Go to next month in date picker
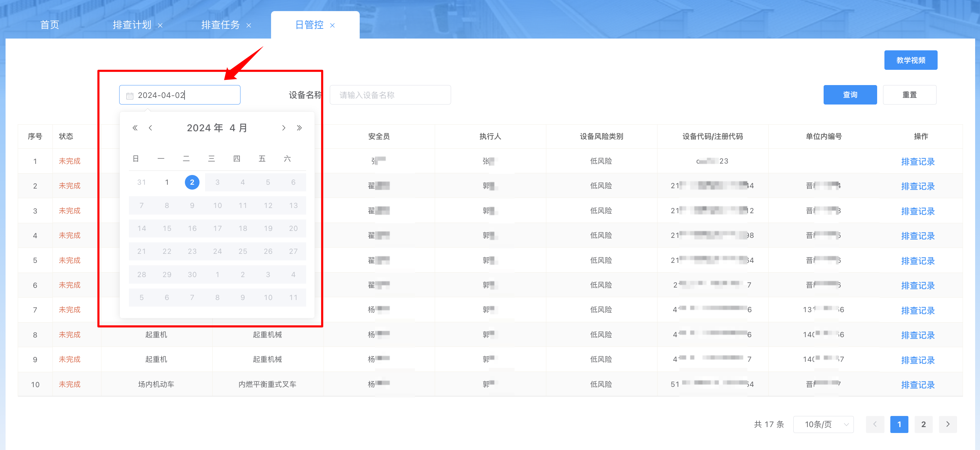980x450 pixels. pyautogui.click(x=284, y=128)
